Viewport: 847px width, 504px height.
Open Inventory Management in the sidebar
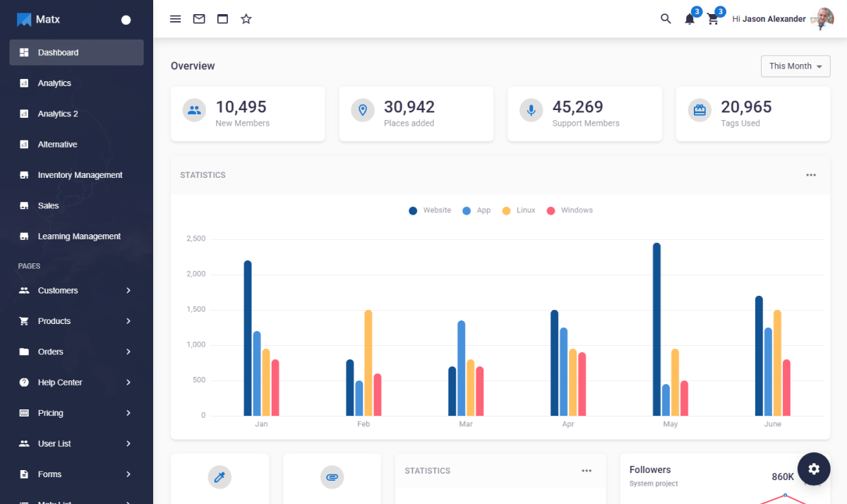[x=80, y=175]
